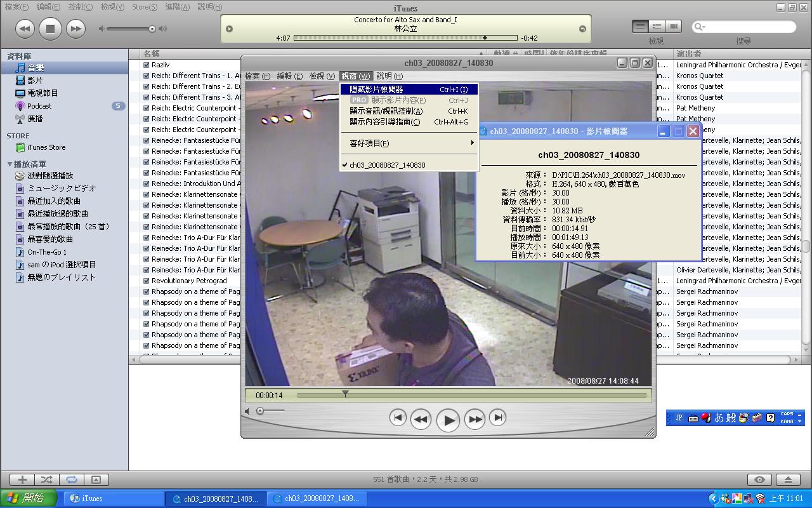
Task: Uncheck Reich: Different Trains - 1 checkbox
Action: (147, 76)
